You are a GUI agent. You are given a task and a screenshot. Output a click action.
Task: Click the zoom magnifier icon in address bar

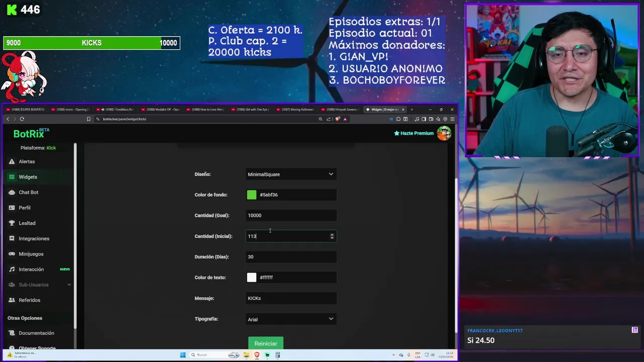coord(320,119)
